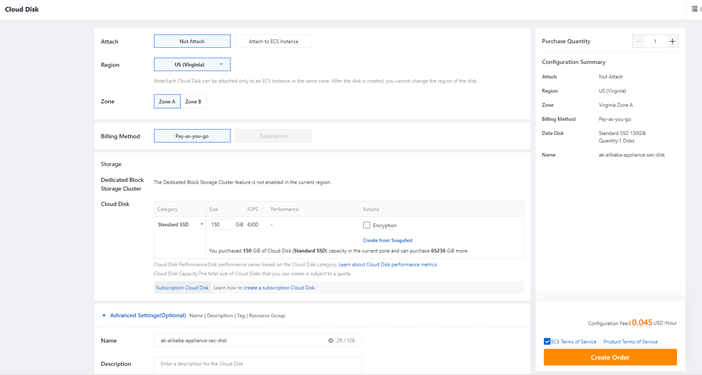Click the Dedicated Block Storage Cluster label
This screenshot has width=702, height=375.
(x=122, y=184)
